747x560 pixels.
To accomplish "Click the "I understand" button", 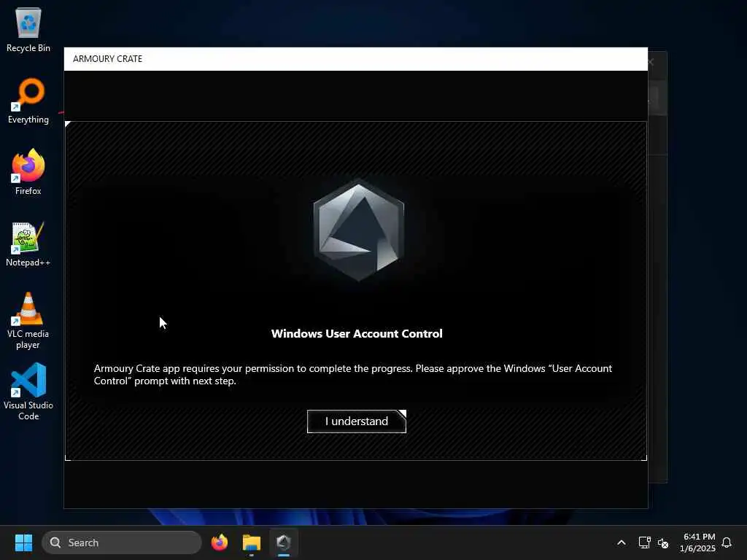I will point(356,421).
